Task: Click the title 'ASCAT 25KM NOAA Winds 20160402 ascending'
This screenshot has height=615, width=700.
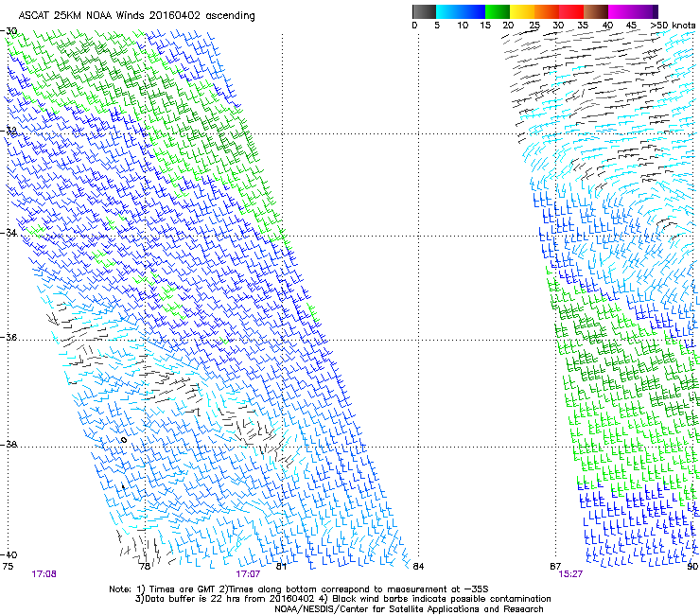Action: (136, 15)
